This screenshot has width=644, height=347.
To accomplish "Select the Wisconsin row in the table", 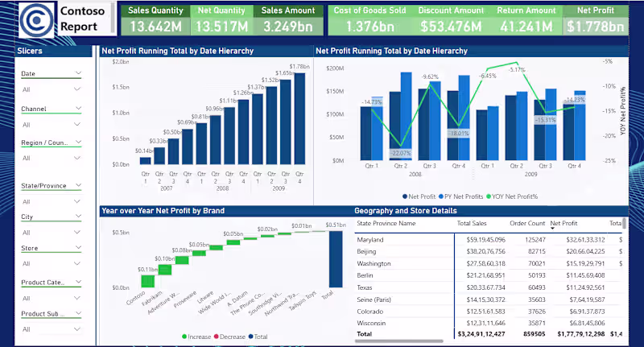I will (489, 323).
